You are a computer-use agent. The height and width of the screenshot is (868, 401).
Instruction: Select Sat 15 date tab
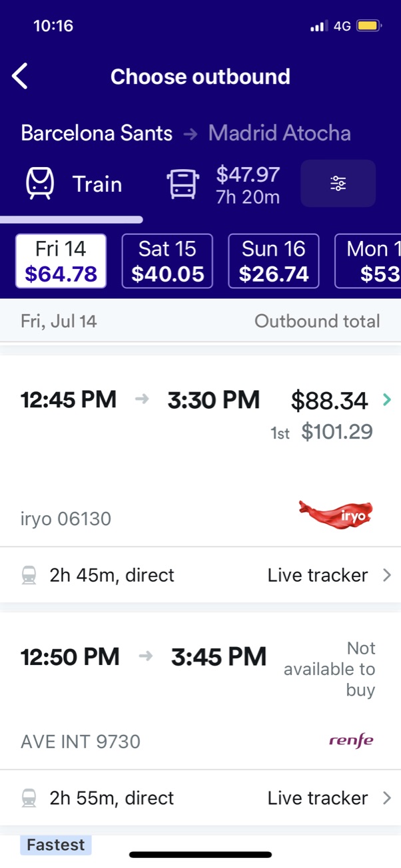(167, 261)
